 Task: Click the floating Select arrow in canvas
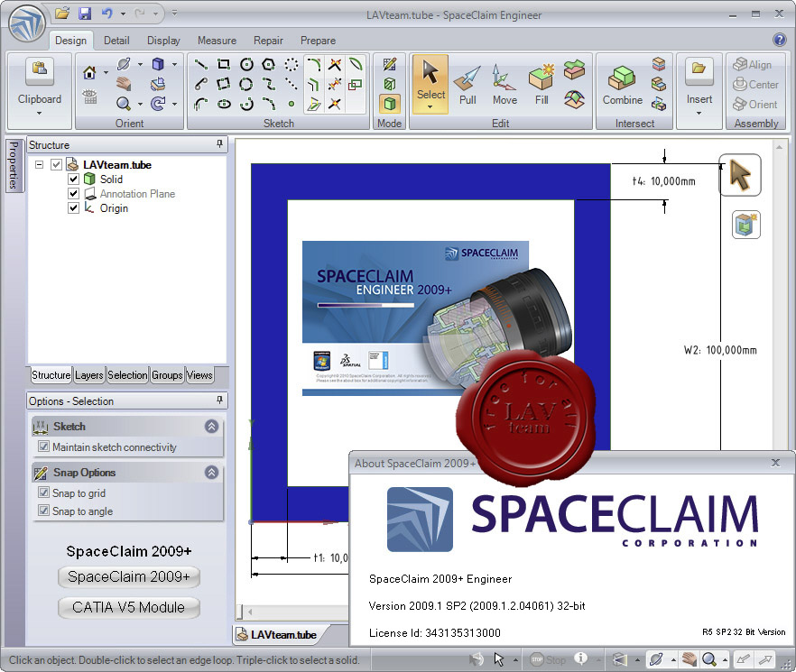(740, 175)
